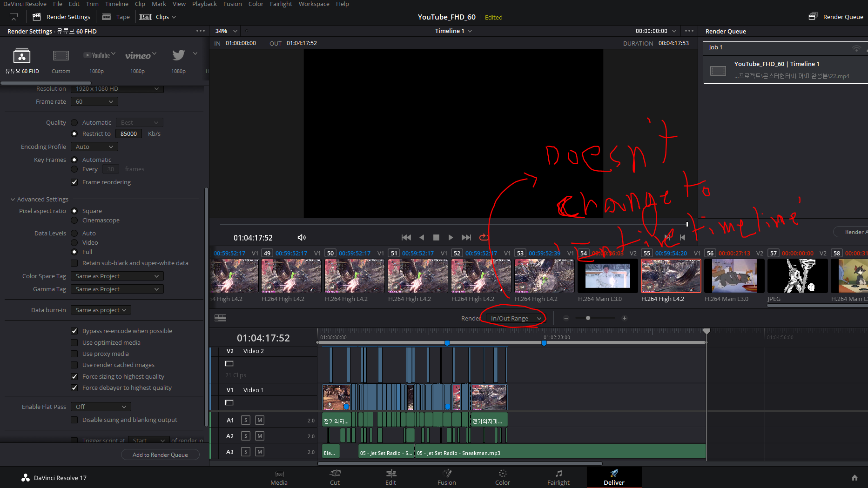Screen dimensions: 868x488
Task: Select the Twitter 1080p preset
Action: click(179, 55)
